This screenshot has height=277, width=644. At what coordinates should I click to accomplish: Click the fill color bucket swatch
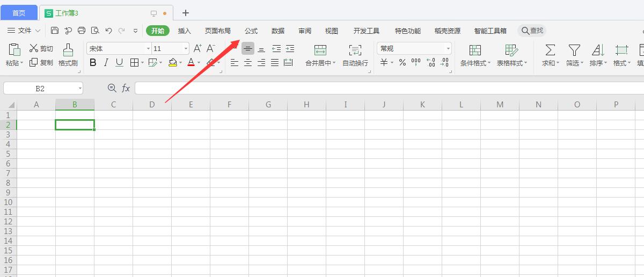[172, 63]
